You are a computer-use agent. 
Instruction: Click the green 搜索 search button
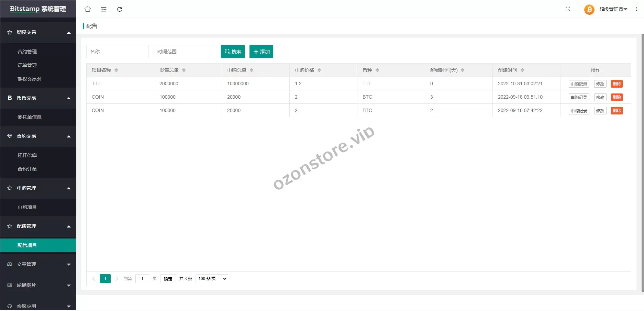pos(233,52)
